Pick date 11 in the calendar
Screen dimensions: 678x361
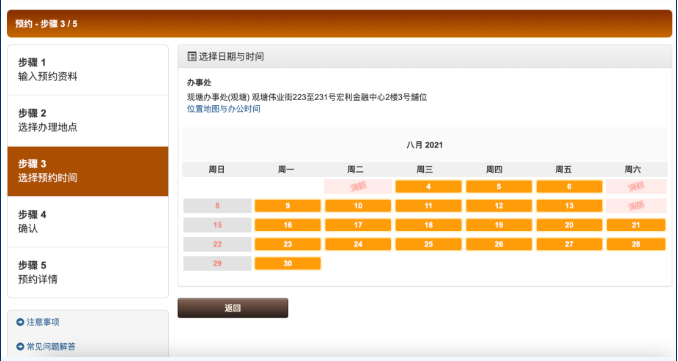coord(429,206)
